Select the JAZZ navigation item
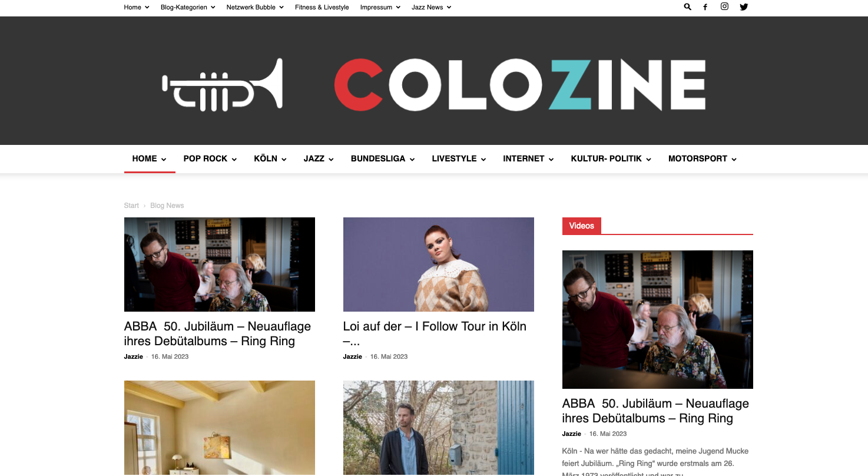The width and height of the screenshot is (868, 476). click(x=319, y=158)
